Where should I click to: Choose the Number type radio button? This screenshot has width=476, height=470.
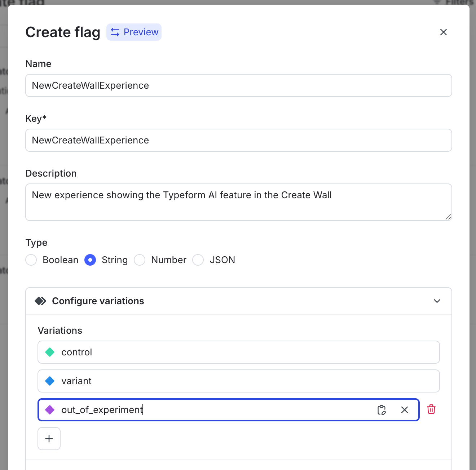[140, 260]
